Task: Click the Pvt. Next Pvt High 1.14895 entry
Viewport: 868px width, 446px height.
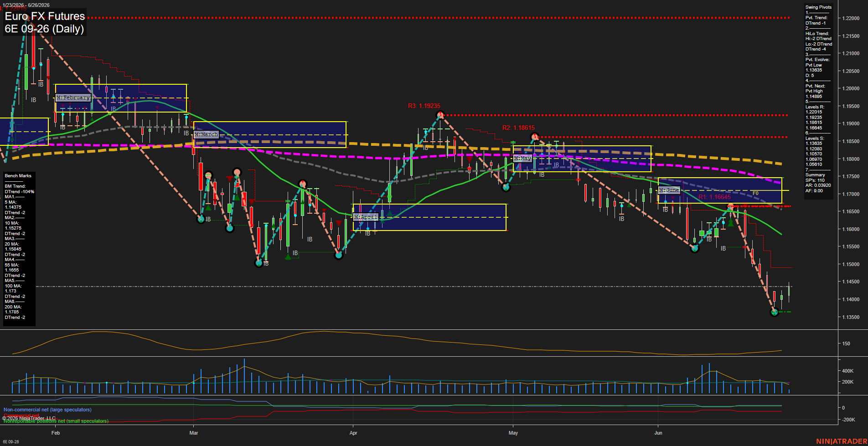Action: pyautogui.click(x=816, y=91)
